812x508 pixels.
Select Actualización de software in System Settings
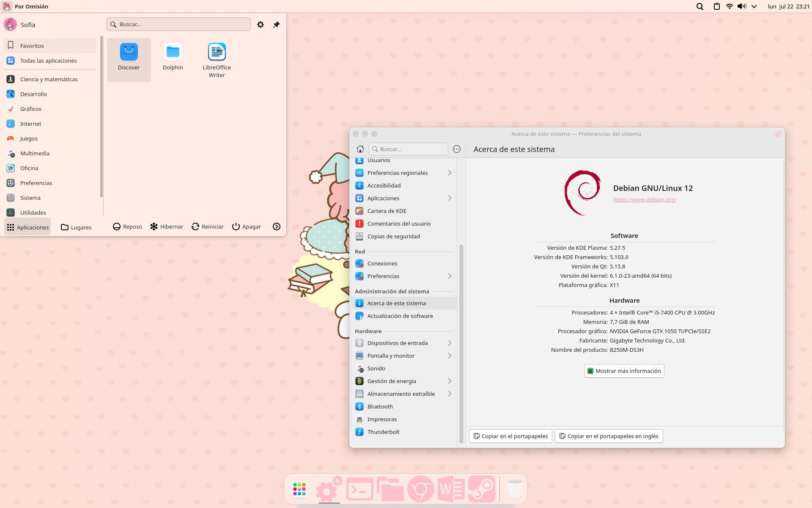click(400, 315)
